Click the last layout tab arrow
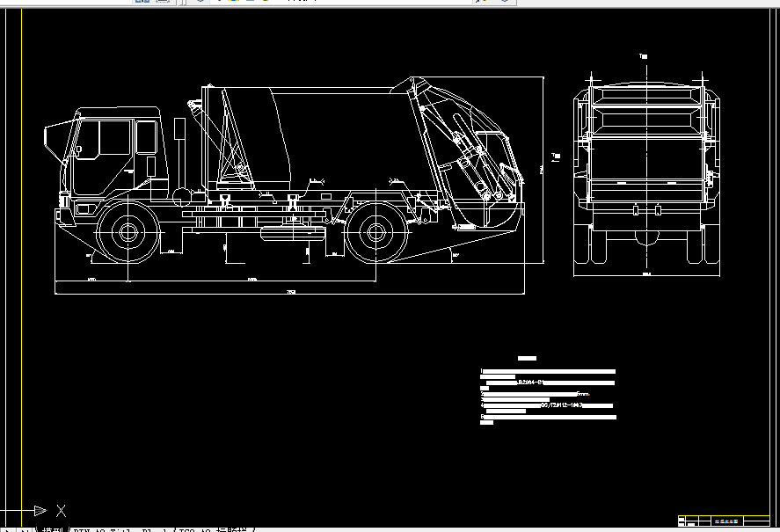The image size is (780, 532). tap(24, 529)
